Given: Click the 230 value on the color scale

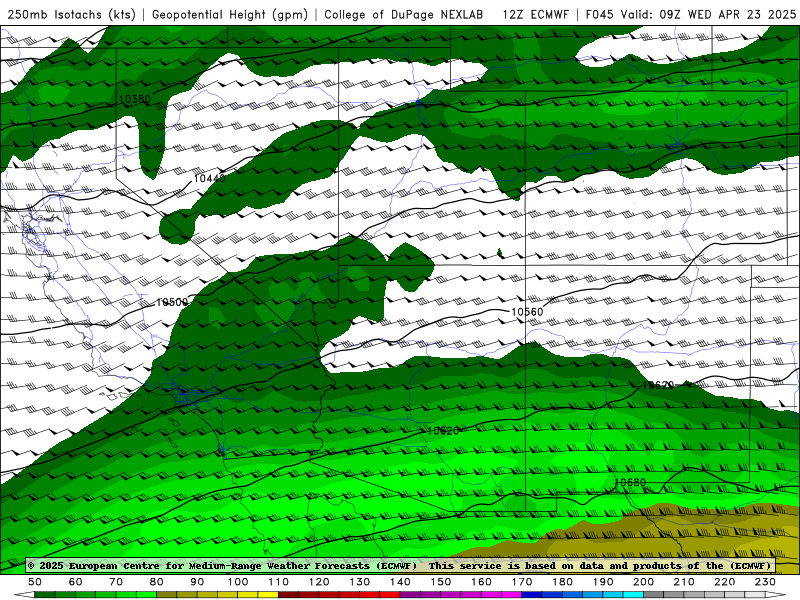Looking at the screenshot, I should click(x=765, y=582).
